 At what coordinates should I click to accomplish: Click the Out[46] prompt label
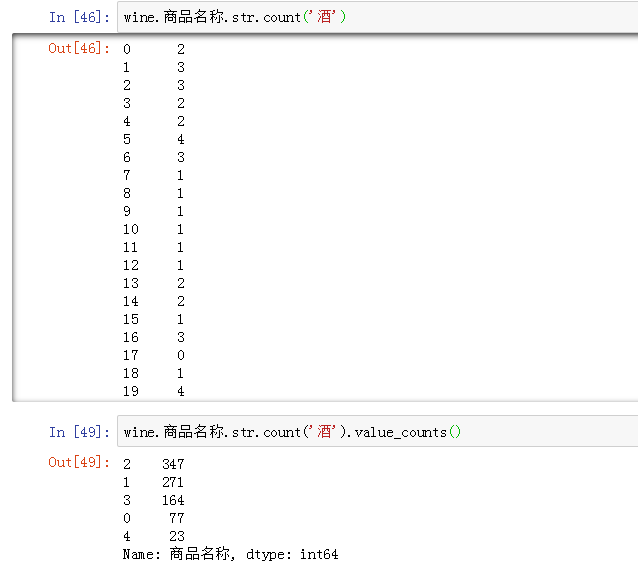(79, 48)
